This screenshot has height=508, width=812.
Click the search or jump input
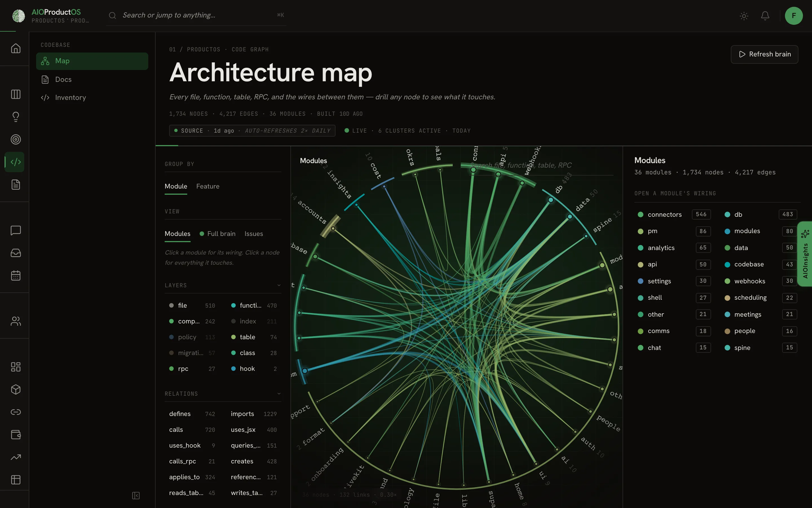pyautogui.click(x=196, y=16)
